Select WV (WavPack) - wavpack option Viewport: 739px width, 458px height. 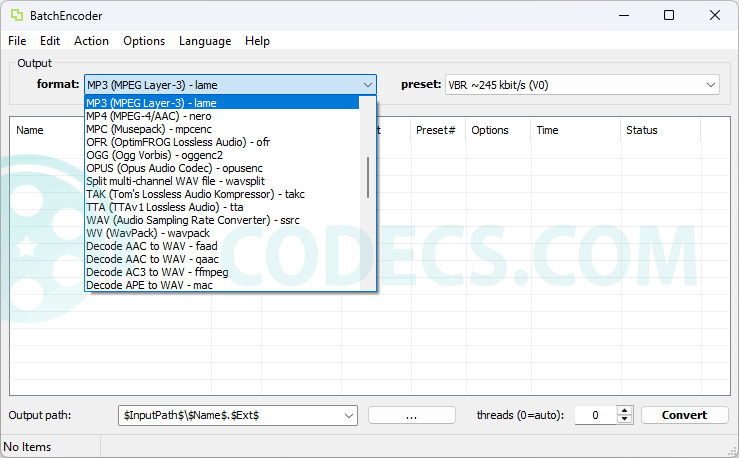(222, 233)
